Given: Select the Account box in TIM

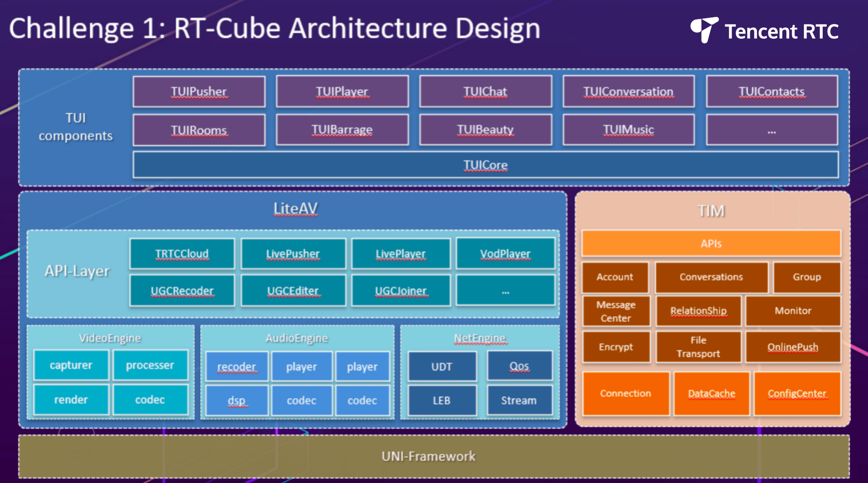Looking at the screenshot, I should 615,277.
